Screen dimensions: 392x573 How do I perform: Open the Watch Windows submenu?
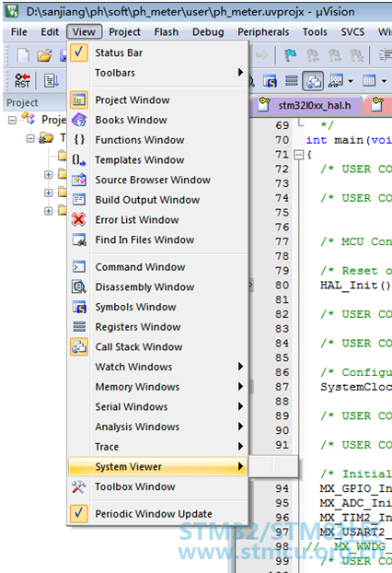[158, 367]
